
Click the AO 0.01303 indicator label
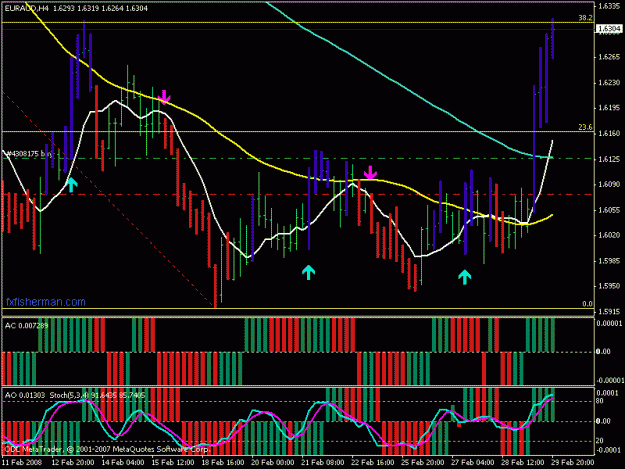click(26, 395)
